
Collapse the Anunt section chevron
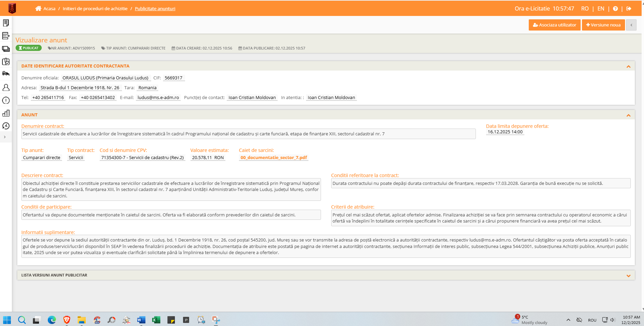pyautogui.click(x=628, y=115)
